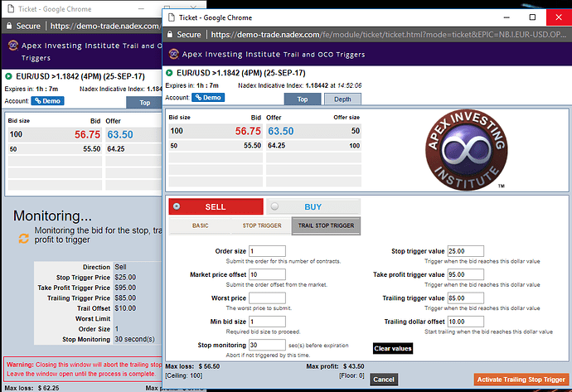The height and width of the screenshot is (392, 572).
Task: Click the Take Profit Trigger Price $95.00 value
Action: coord(125,288)
